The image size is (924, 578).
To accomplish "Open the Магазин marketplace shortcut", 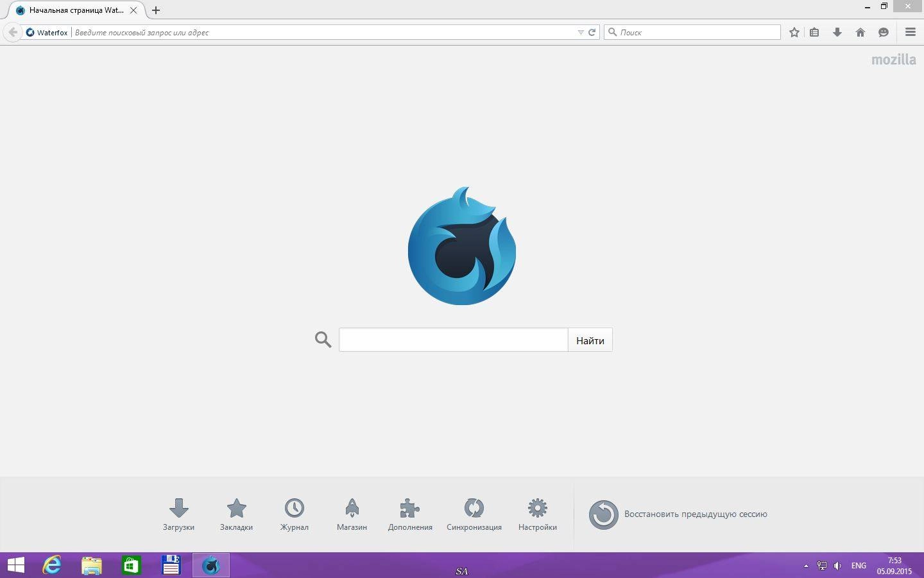I will coord(352,514).
